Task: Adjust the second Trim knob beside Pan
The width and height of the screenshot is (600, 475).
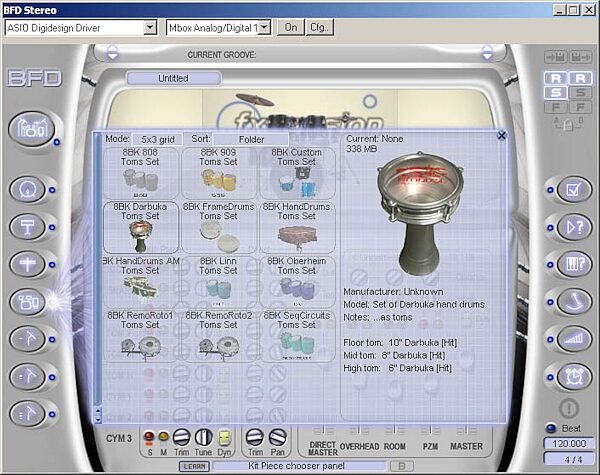Action: click(x=254, y=437)
